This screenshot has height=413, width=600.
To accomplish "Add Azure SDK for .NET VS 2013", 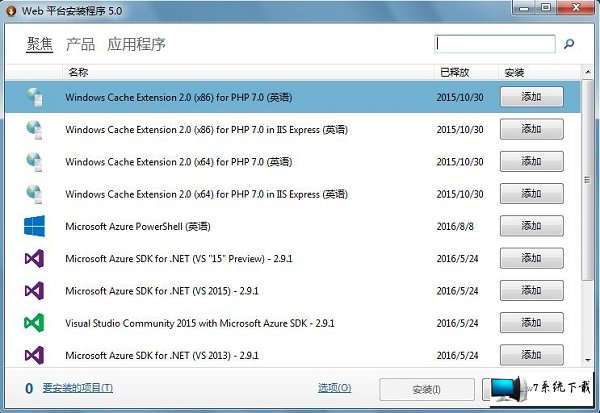I will click(x=532, y=355).
